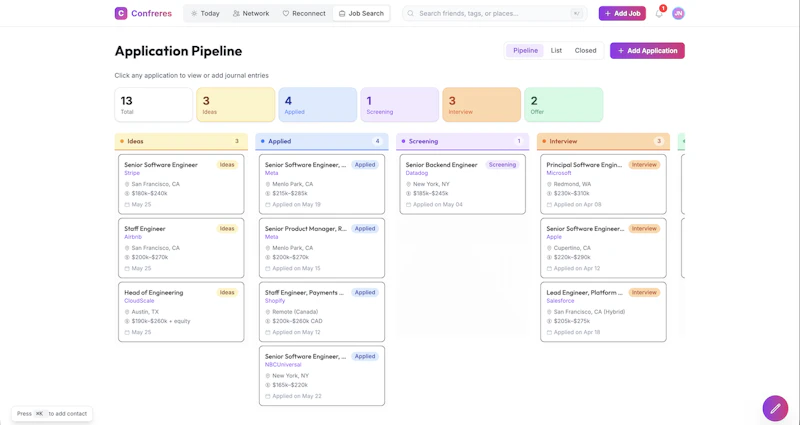Viewport: 800px width, 425px height.
Task: Switch to Closed view
Action: click(x=585, y=51)
